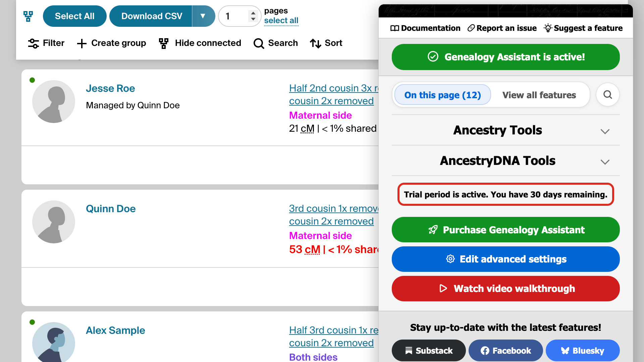Open the Facebook link button
The height and width of the screenshot is (362, 644).
coord(505,351)
